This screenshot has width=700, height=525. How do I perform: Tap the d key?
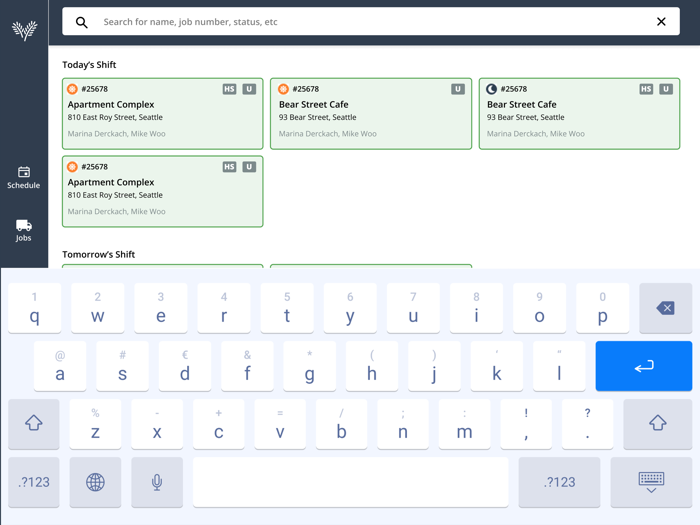185,366
